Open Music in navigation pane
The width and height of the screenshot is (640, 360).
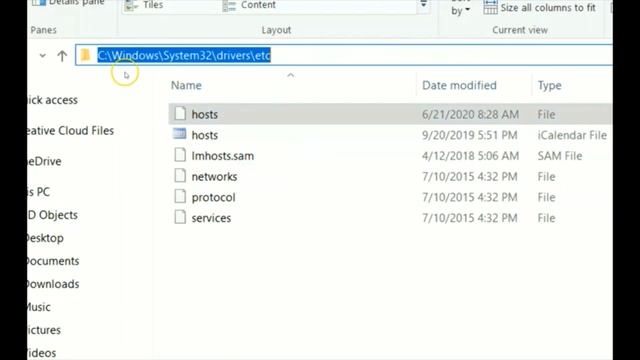pos(39,307)
